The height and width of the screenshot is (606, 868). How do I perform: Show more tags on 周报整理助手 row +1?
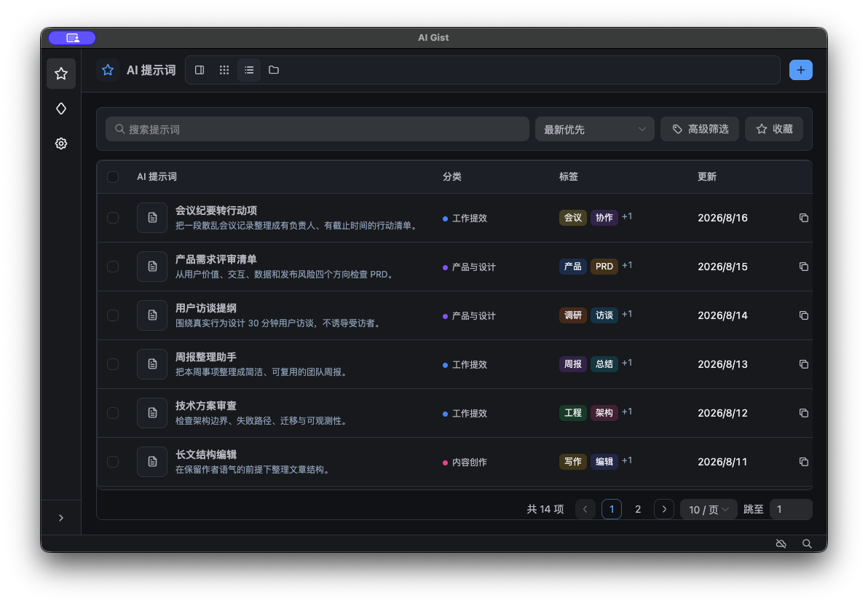pyautogui.click(x=627, y=363)
